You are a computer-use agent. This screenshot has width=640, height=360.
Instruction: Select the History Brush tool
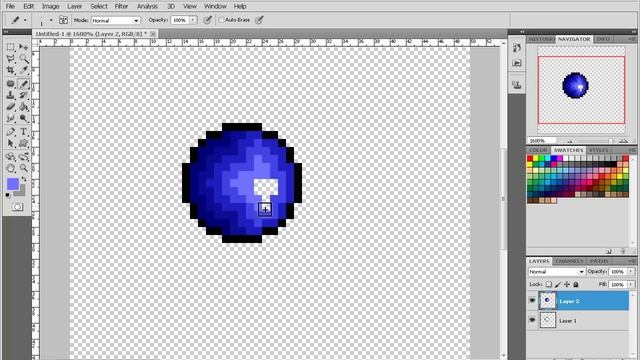(24, 95)
